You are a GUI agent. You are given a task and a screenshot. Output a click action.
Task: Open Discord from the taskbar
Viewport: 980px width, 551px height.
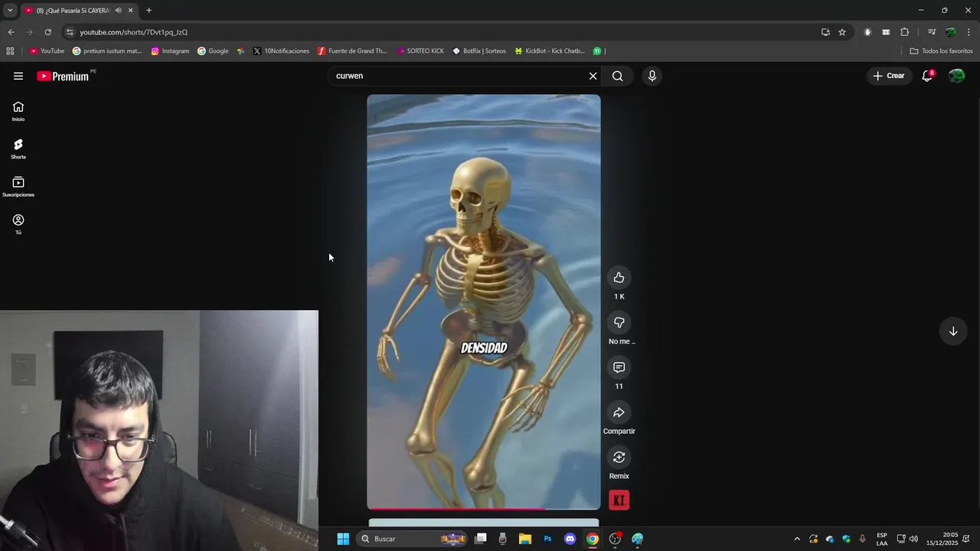(x=570, y=539)
